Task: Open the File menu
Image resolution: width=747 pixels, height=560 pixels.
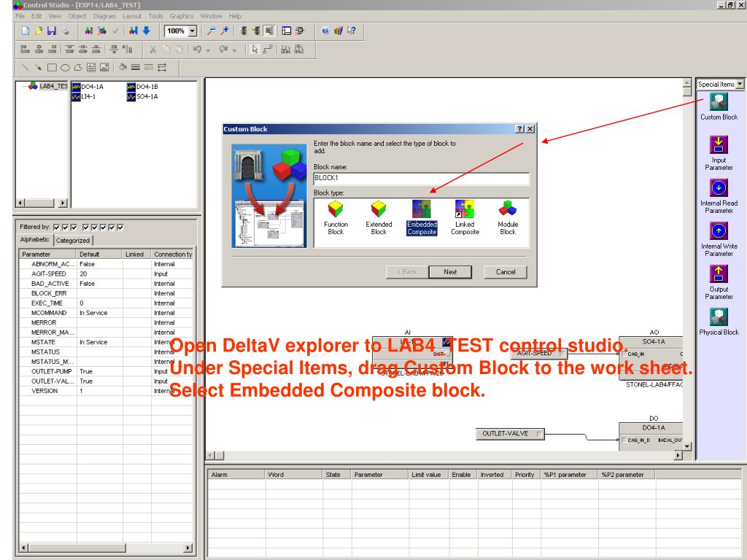Action: (20, 16)
